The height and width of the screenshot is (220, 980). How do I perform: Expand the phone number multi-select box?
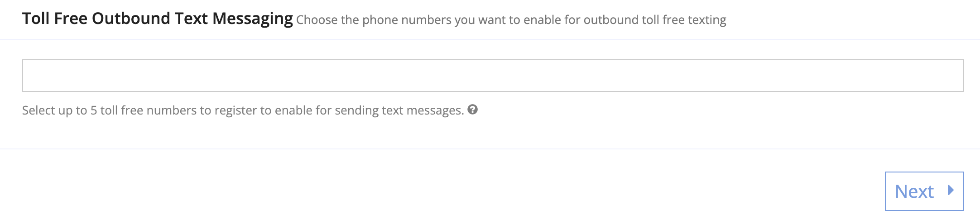(x=493, y=76)
